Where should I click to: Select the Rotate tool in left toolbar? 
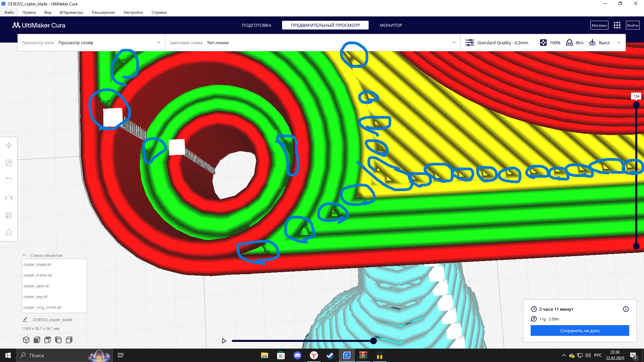9,180
